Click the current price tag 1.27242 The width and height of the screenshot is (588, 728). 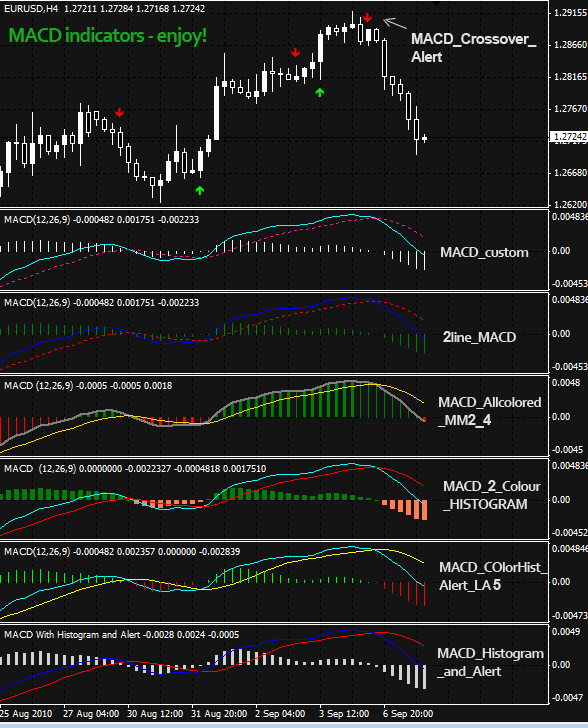(x=570, y=136)
